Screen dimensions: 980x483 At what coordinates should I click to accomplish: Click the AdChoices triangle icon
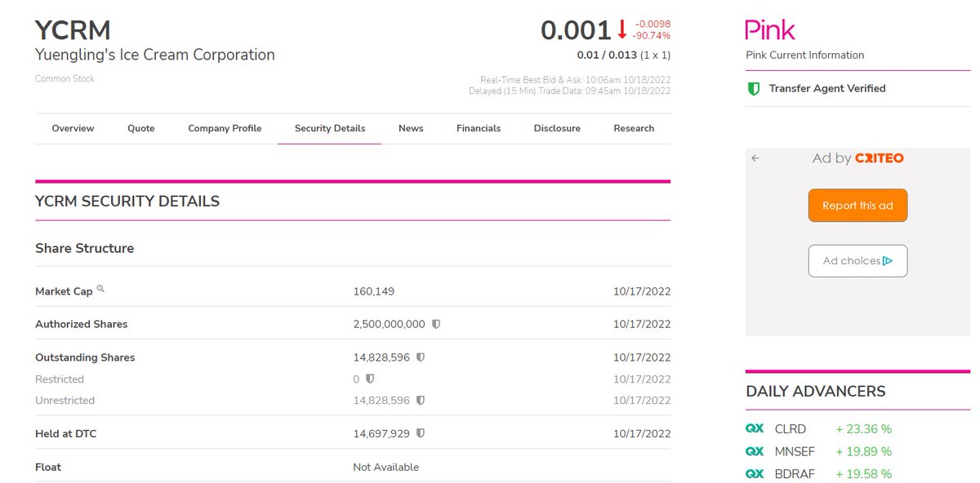click(x=888, y=261)
